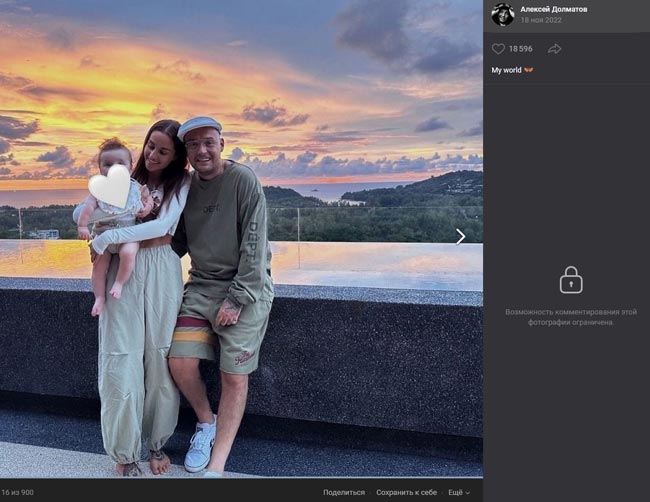Click the share arrow icon
Viewport: 650px width, 502px height.
[x=554, y=48]
